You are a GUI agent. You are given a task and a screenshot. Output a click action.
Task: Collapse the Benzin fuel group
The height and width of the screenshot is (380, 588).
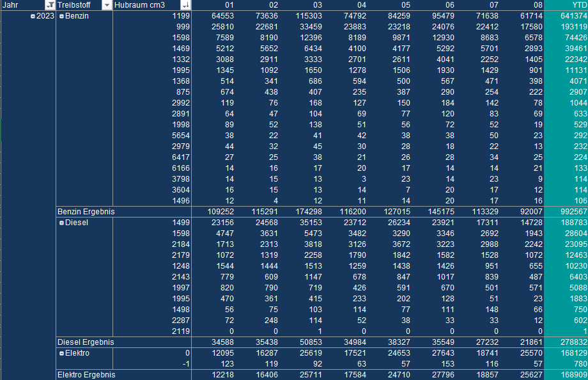click(61, 16)
